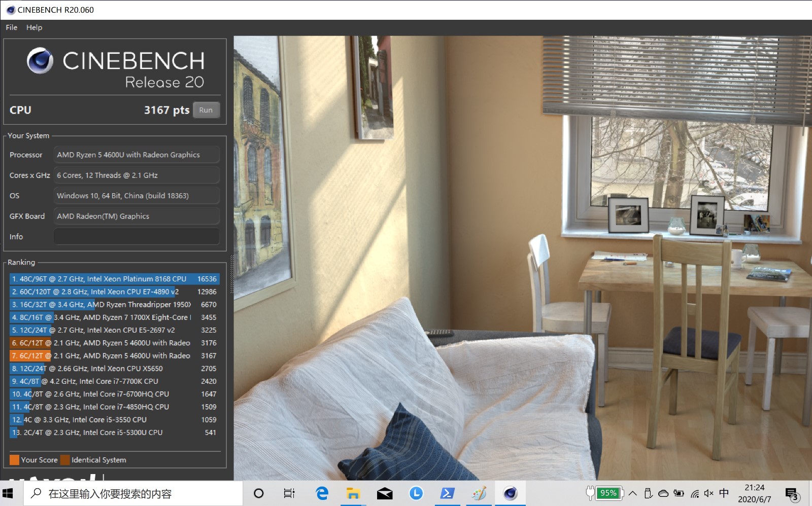Click the orange Your Score legend swatch
The width and height of the screenshot is (812, 506).
[14, 460]
